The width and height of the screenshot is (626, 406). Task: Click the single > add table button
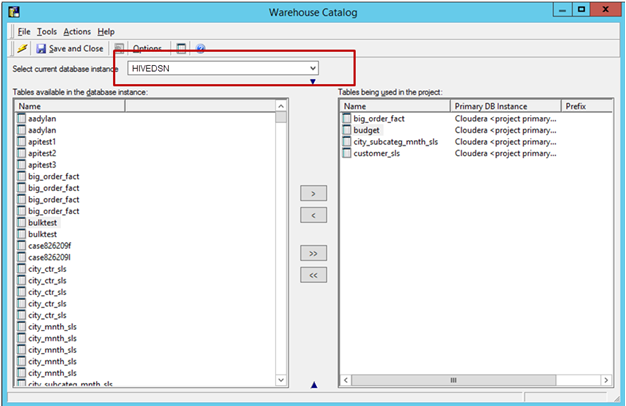coord(313,193)
